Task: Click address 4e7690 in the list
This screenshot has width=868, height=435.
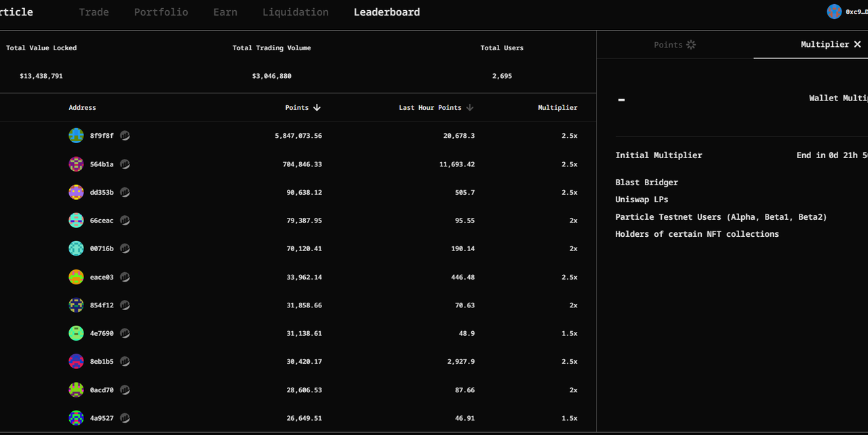Action: (x=102, y=334)
